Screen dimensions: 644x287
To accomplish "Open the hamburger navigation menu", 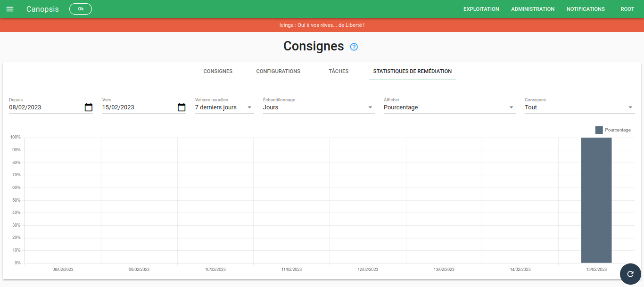I will [x=10, y=9].
